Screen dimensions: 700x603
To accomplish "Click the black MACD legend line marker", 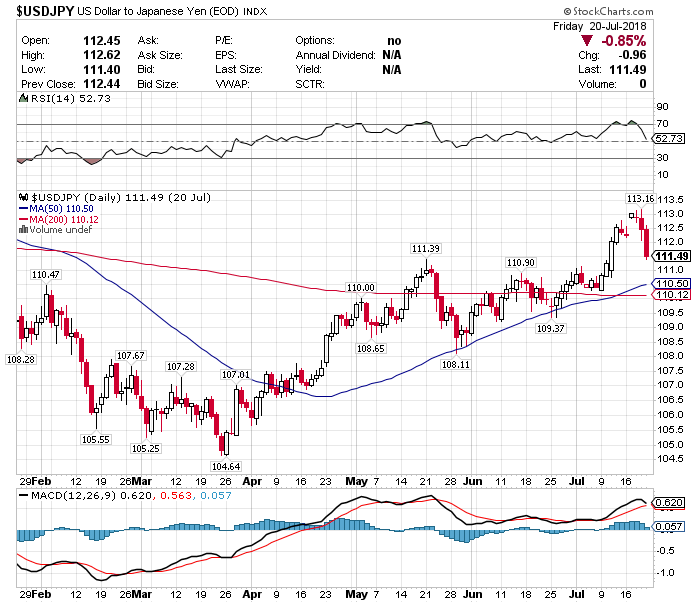I will click(23, 495).
